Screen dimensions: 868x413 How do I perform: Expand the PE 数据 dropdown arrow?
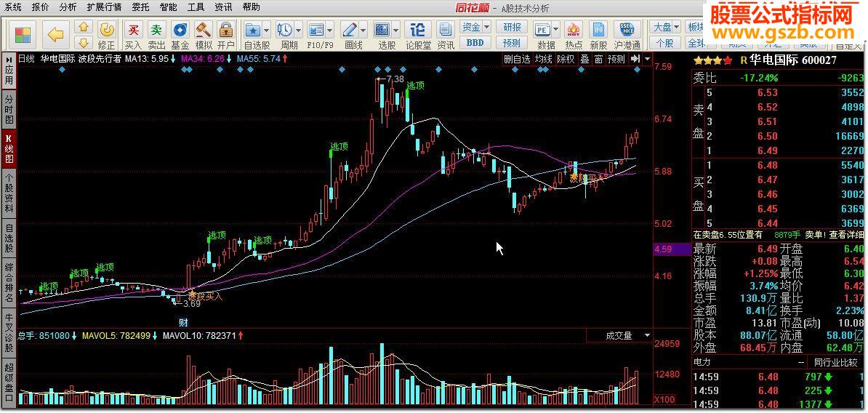coord(555,30)
